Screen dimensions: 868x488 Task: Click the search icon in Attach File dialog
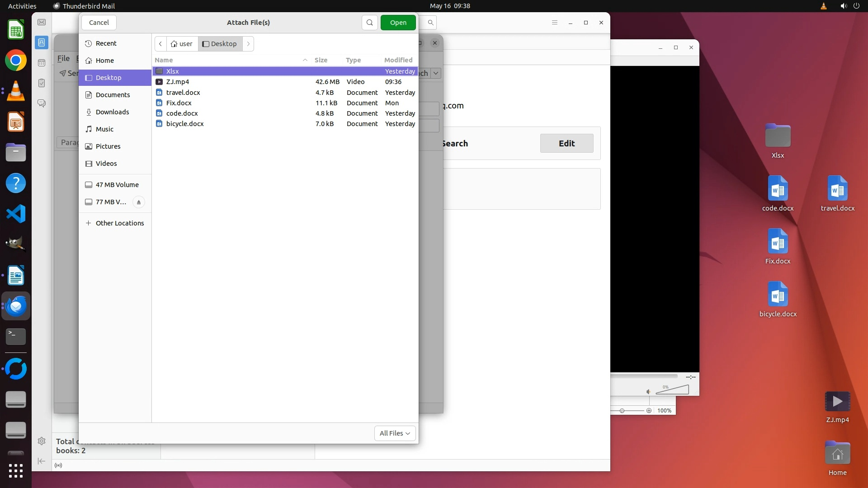pyautogui.click(x=369, y=23)
